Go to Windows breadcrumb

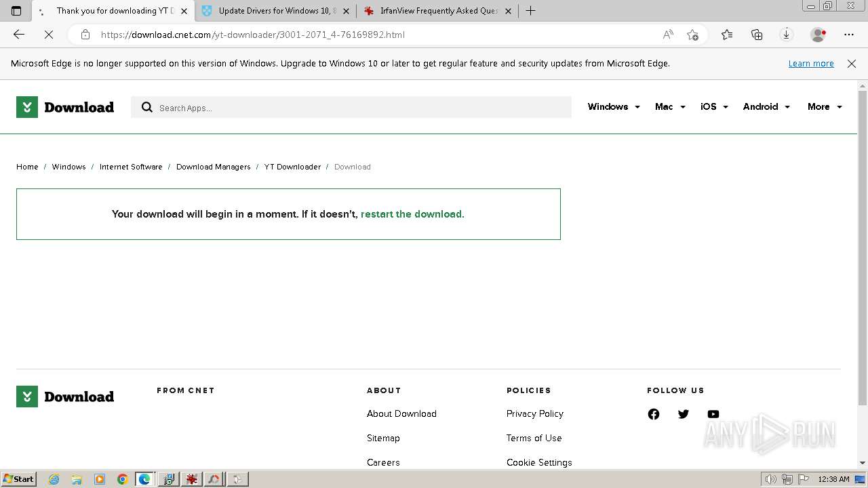click(69, 167)
